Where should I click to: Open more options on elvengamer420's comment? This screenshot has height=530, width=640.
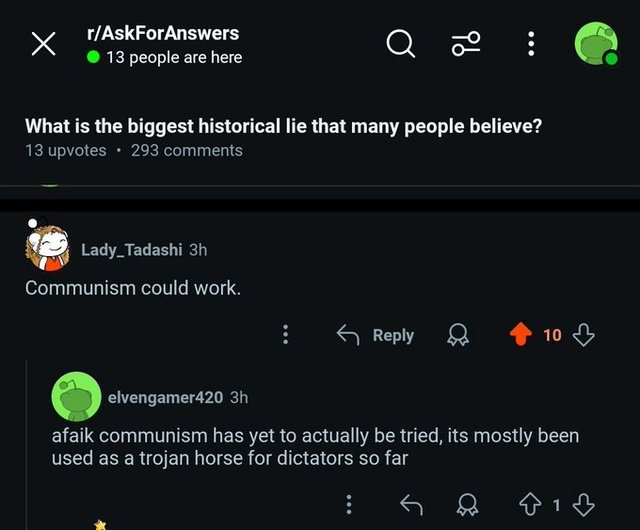[x=349, y=504]
